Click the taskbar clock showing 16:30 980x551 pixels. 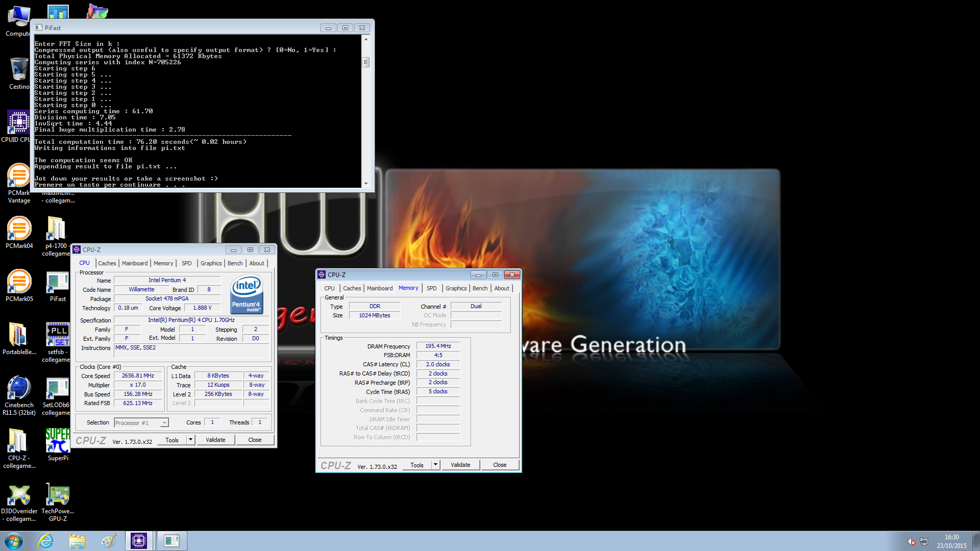(951, 541)
